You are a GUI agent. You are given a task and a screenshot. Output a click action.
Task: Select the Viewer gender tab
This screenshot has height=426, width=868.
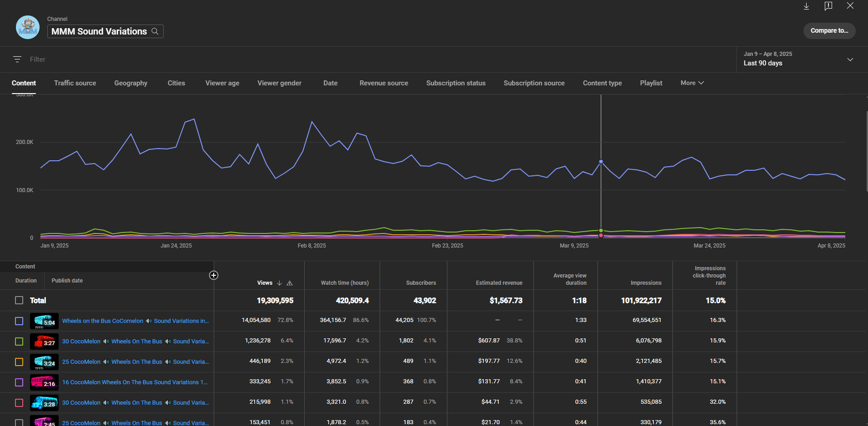point(280,83)
